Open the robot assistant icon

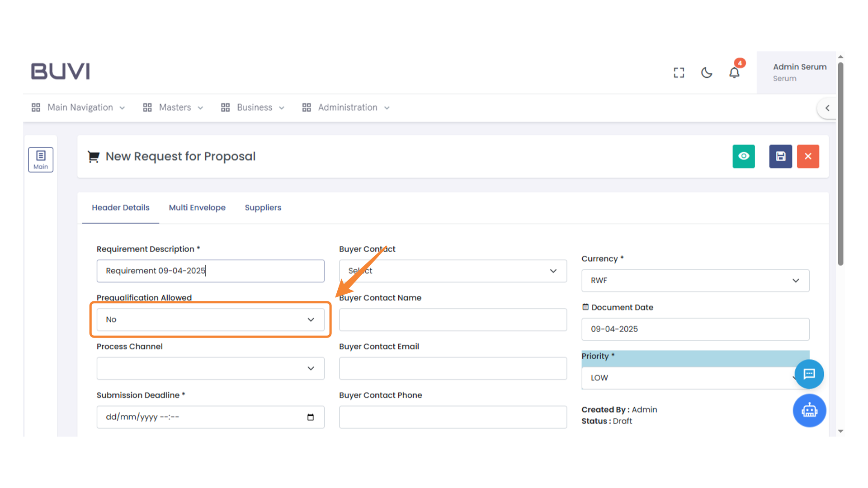(809, 410)
